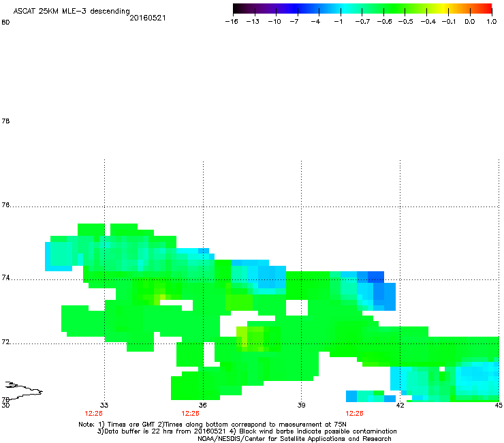Image resolution: width=504 pixels, height=443 pixels.
Task: Click the longitude label 33
Action: (x=104, y=405)
